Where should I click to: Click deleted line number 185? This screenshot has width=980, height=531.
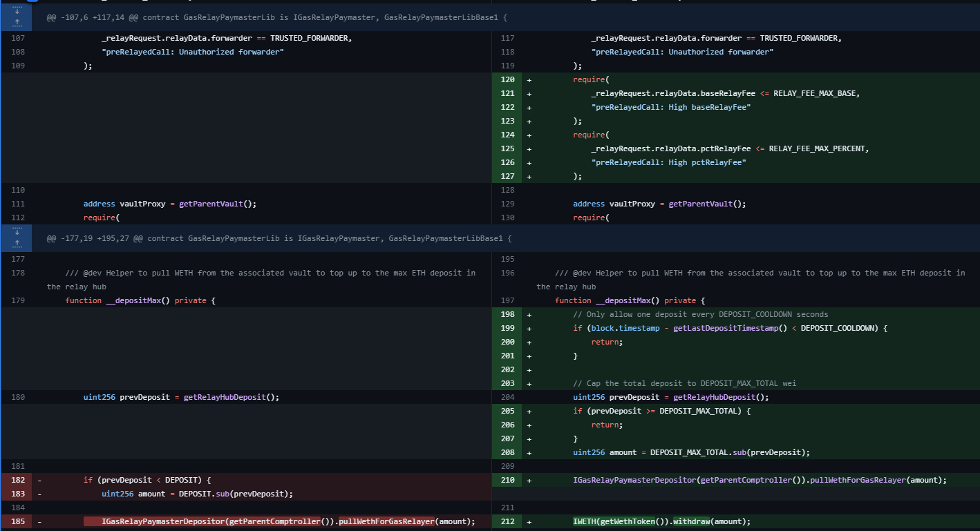coord(17,521)
